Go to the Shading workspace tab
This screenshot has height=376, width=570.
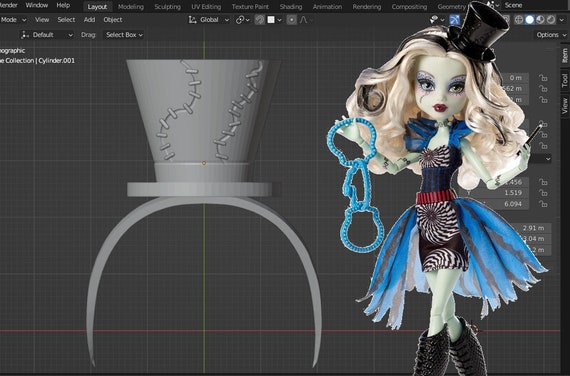[291, 7]
